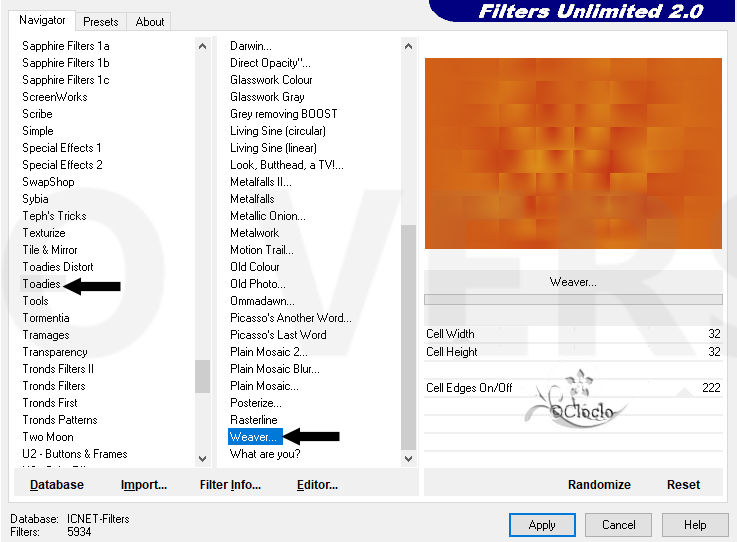Adjust the Cell Height slider
This screenshot has width=737, height=542.
(573, 352)
